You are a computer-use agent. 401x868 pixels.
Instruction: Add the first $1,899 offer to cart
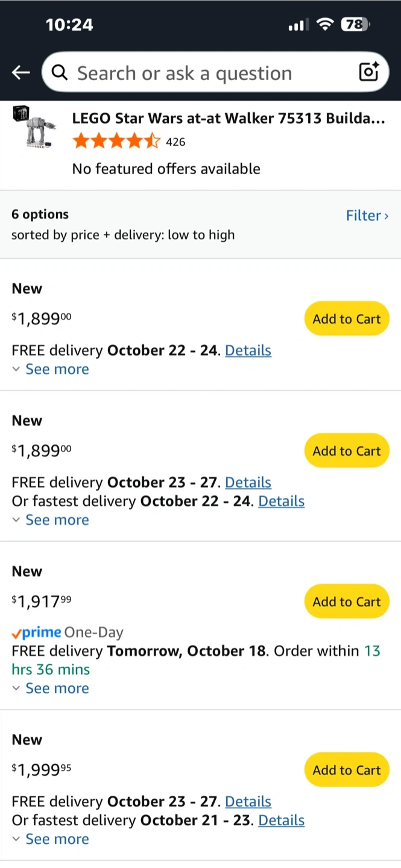point(347,319)
